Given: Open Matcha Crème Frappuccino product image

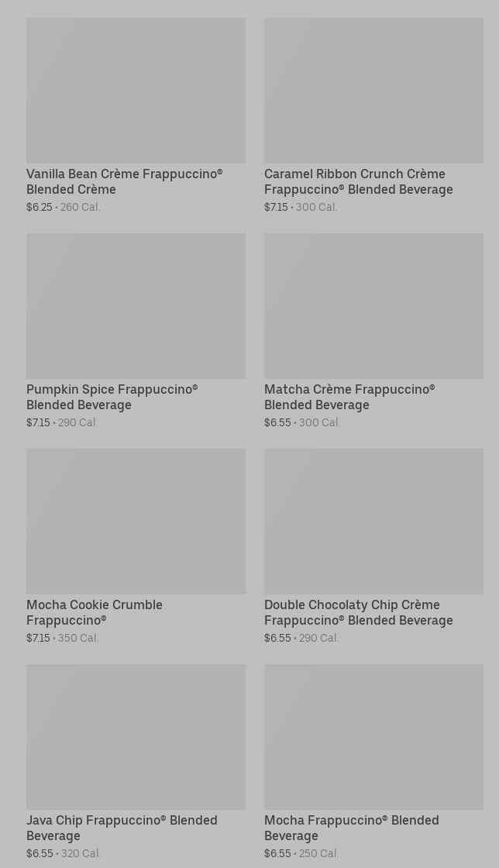Looking at the screenshot, I should coord(373,305).
